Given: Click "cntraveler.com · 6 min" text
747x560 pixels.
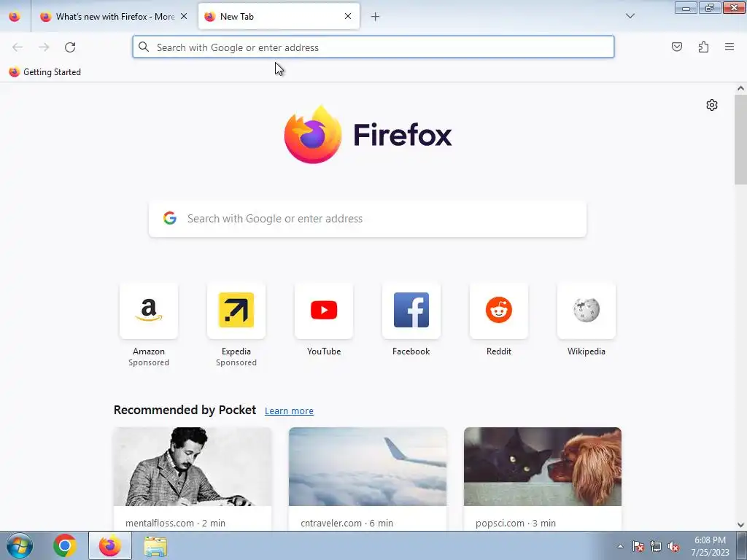Looking at the screenshot, I should click(347, 523).
